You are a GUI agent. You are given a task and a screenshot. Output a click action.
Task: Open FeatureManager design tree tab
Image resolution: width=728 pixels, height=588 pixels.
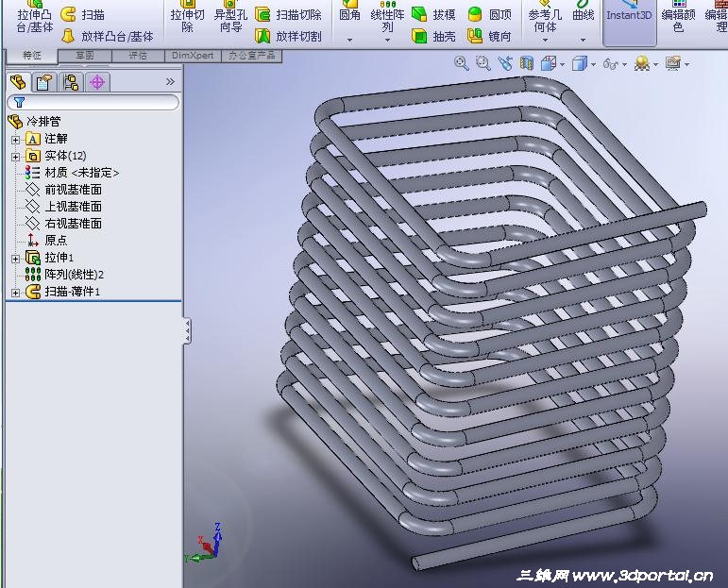click(19, 83)
